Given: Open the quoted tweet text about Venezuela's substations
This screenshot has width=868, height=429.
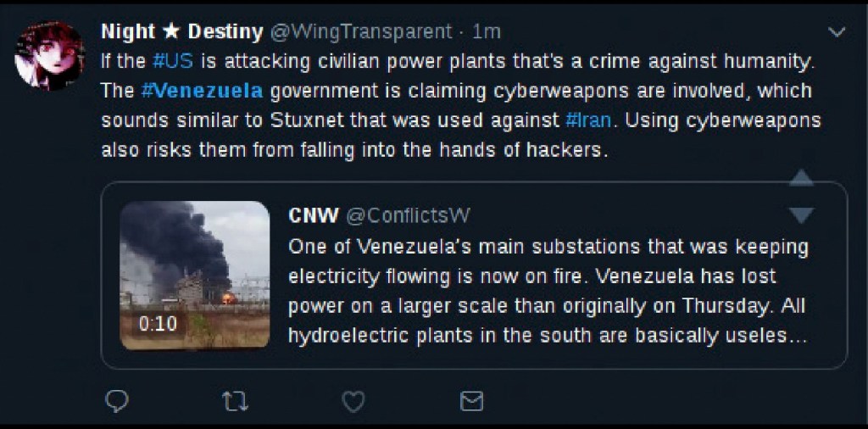Looking at the screenshot, I should (548, 291).
